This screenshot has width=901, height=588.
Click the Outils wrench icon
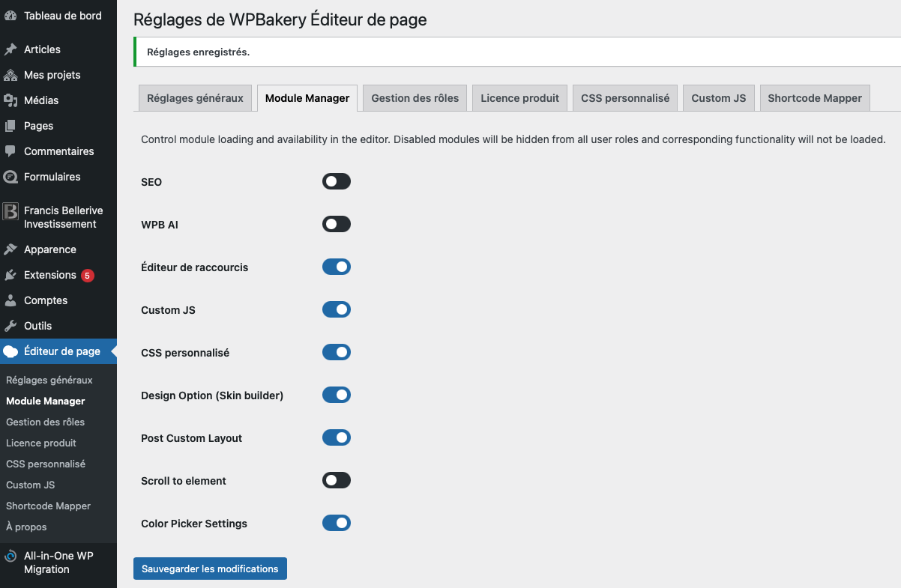click(x=10, y=326)
